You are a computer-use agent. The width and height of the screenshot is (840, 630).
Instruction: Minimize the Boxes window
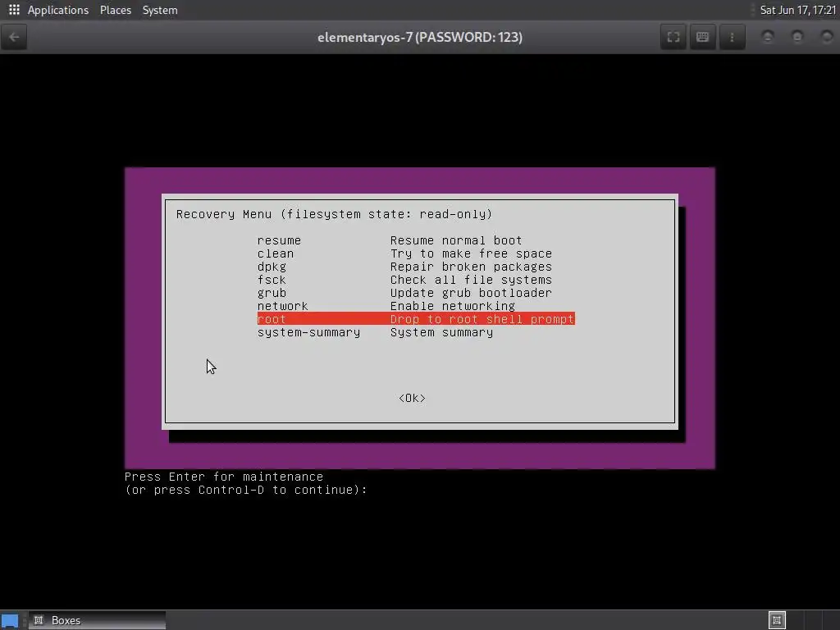(767, 37)
